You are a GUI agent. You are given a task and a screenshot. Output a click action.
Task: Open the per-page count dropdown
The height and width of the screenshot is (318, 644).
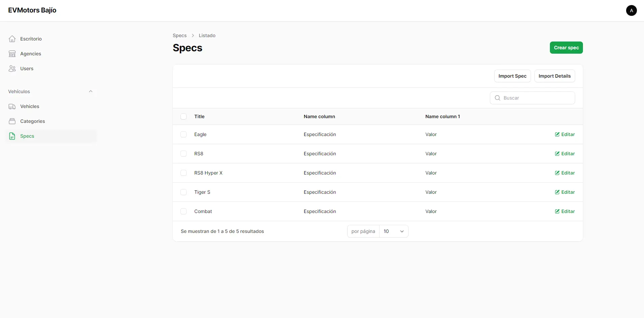tap(394, 231)
